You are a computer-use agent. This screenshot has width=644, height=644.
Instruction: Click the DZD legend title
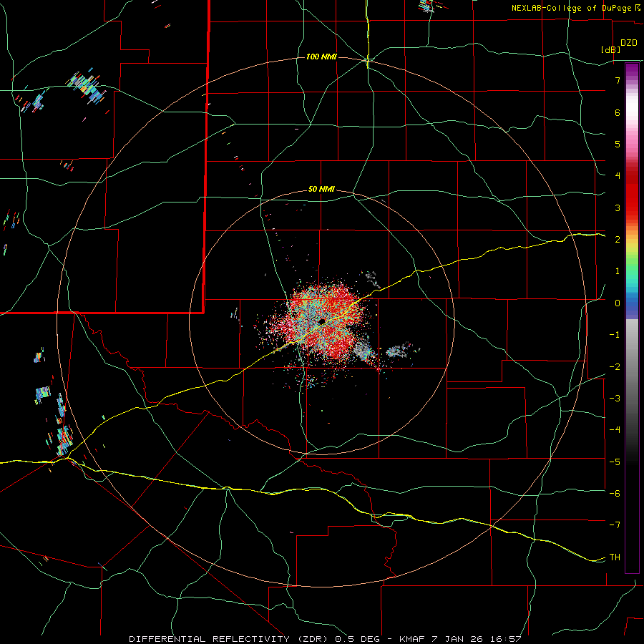629,43
